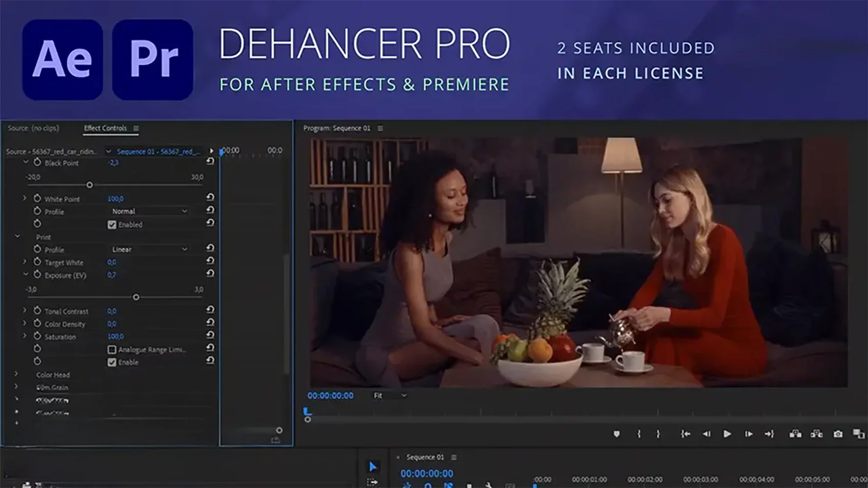Expand the Color Head section
This screenshot has height=488, width=868.
coord(16,374)
